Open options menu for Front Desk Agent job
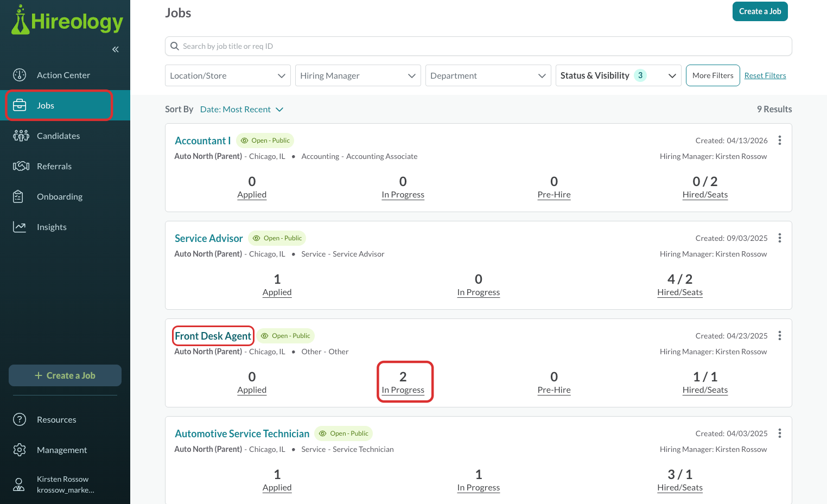This screenshot has height=504, width=827. 780,336
